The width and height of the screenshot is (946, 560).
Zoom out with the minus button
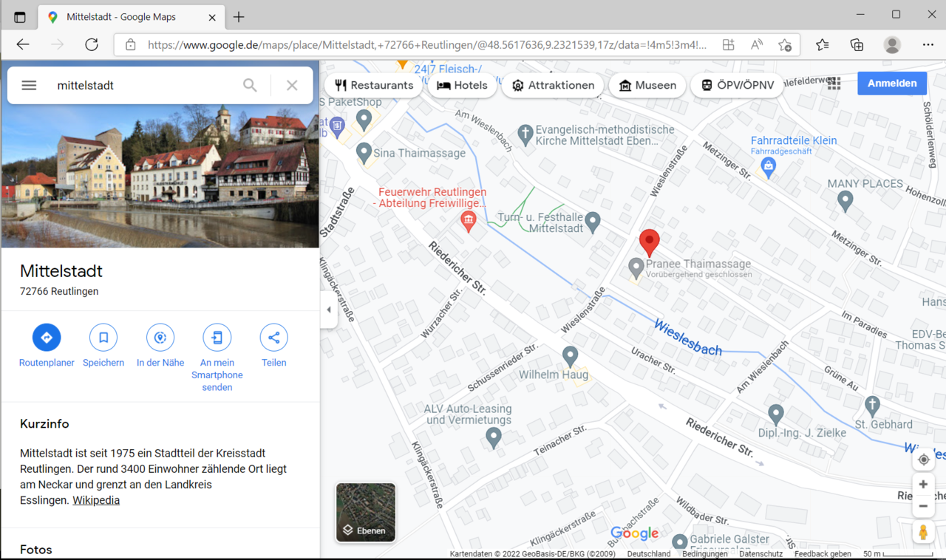coord(923,507)
